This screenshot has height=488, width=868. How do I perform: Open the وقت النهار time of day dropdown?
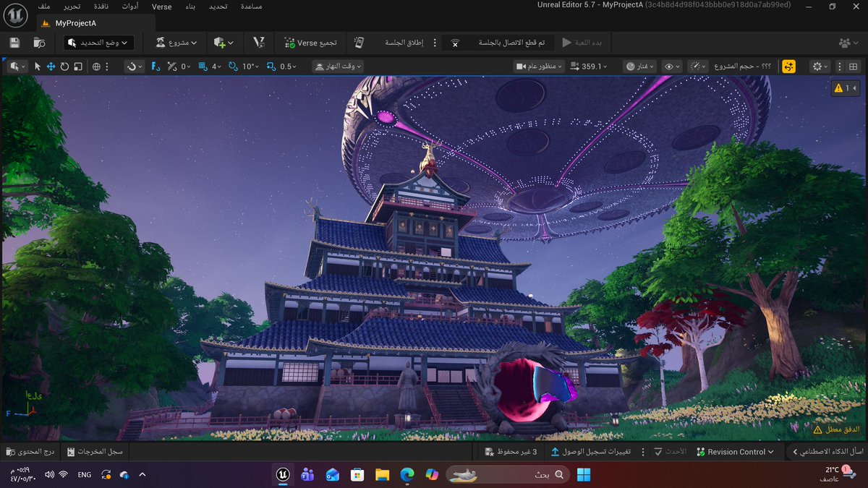pos(338,66)
